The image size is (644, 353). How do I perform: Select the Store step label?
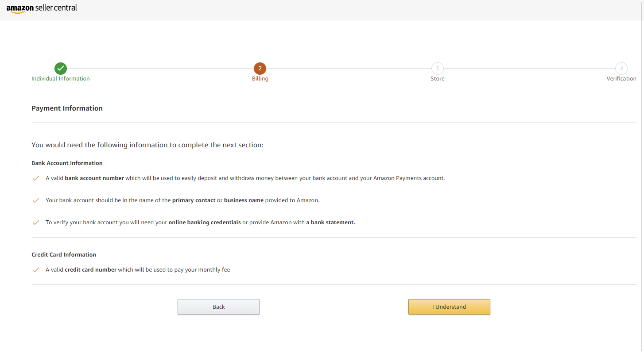pyautogui.click(x=438, y=79)
